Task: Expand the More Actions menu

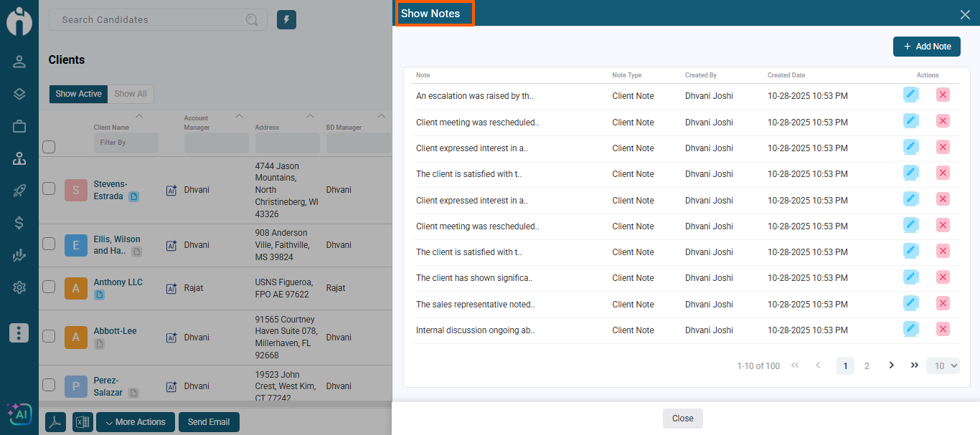Action: point(136,422)
